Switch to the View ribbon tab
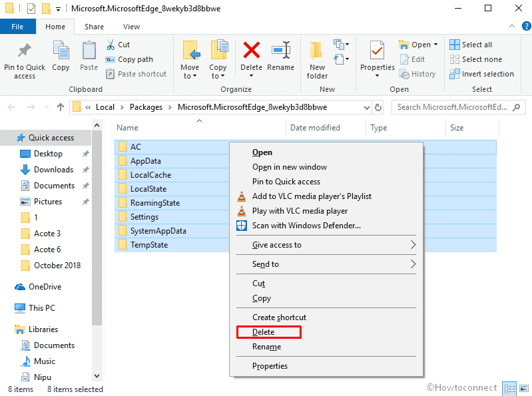Screen dimensions: 532x396 131,27
